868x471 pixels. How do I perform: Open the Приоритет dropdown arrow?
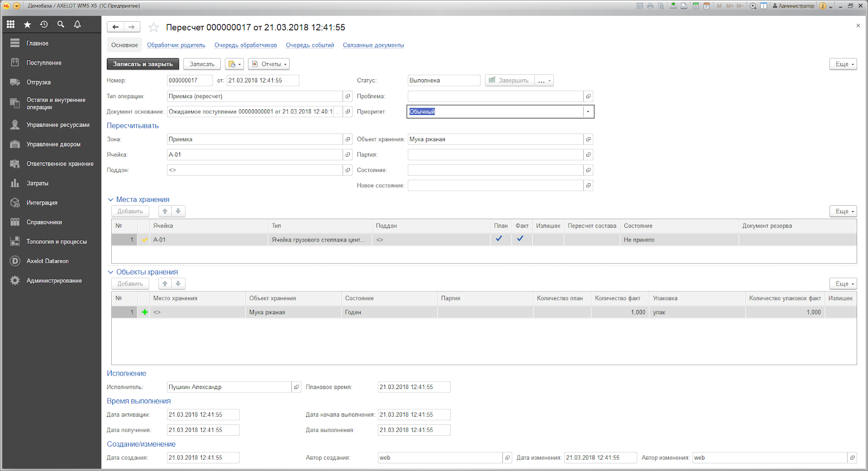(588, 112)
